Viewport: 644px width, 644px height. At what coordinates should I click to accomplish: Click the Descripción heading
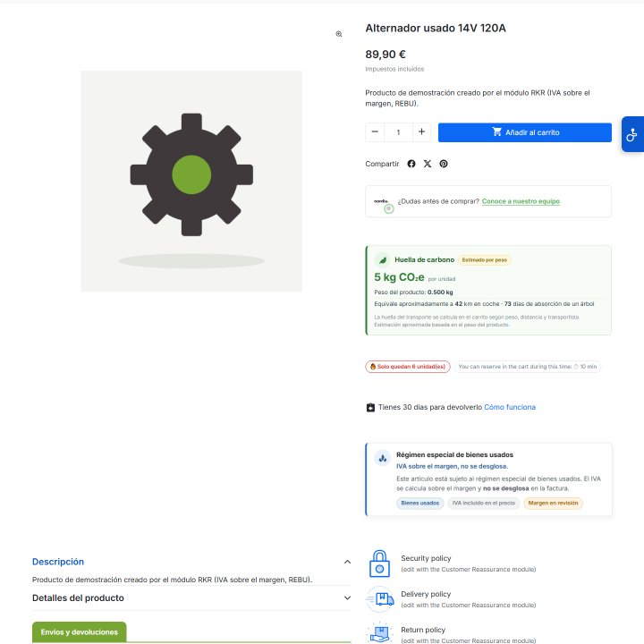[x=58, y=562]
